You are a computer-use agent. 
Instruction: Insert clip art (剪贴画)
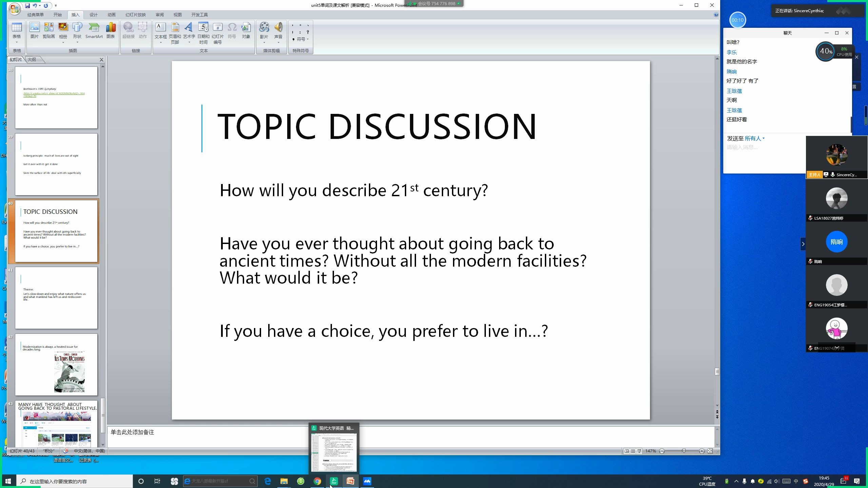pos(48,30)
